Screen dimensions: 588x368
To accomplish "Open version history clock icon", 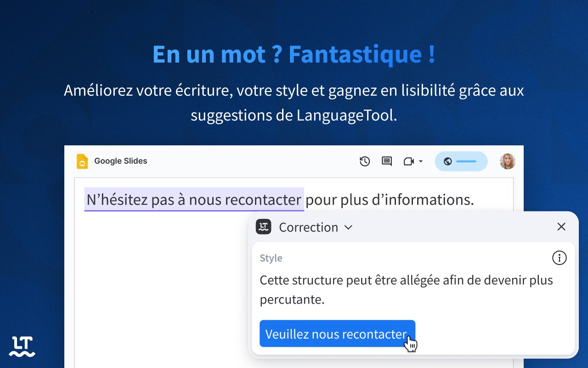I will click(365, 161).
